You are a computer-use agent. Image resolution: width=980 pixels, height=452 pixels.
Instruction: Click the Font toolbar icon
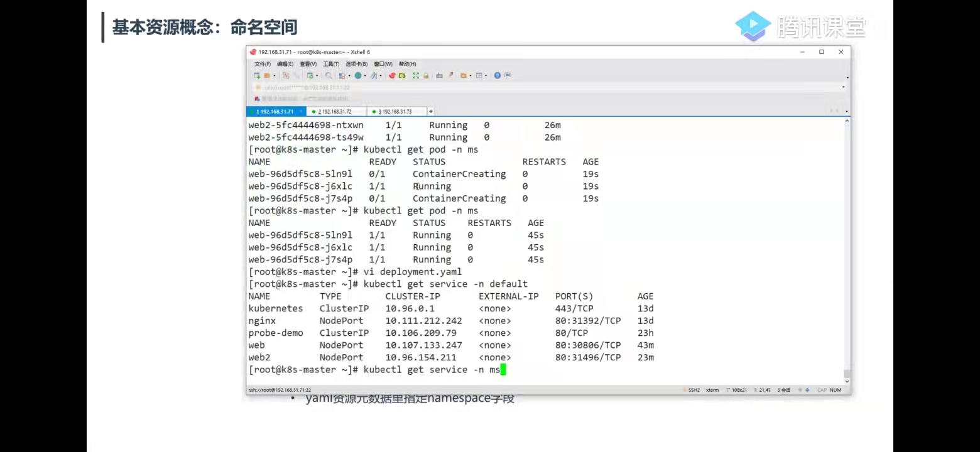[x=374, y=75]
